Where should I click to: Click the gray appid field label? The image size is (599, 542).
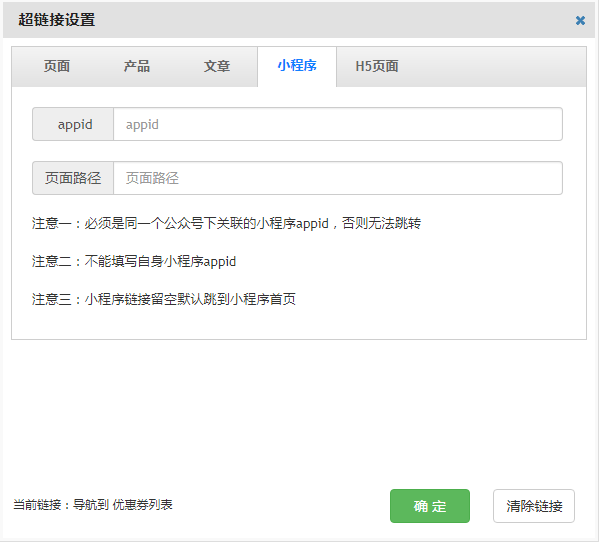(x=73, y=124)
